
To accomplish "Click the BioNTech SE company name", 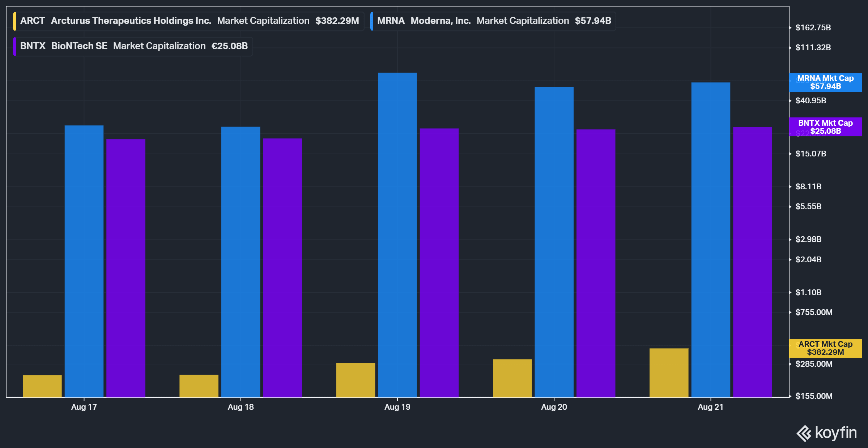I will tap(79, 46).
